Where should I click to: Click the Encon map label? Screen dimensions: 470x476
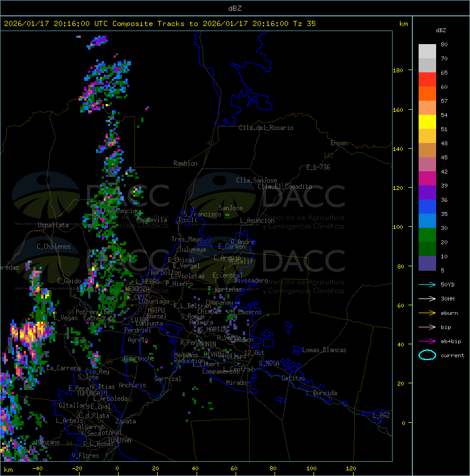tap(339, 143)
